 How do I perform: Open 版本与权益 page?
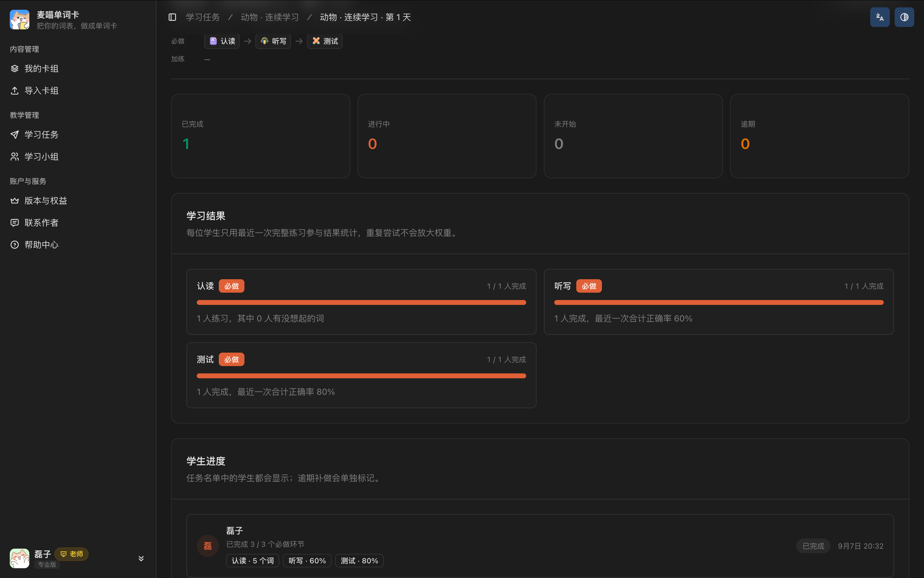tap(78, 201)
